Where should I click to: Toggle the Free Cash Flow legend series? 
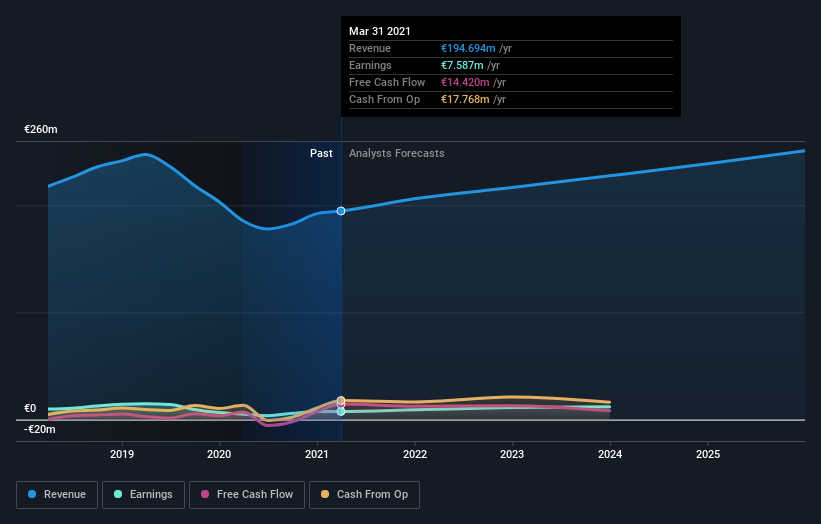(x=247, y=495)
